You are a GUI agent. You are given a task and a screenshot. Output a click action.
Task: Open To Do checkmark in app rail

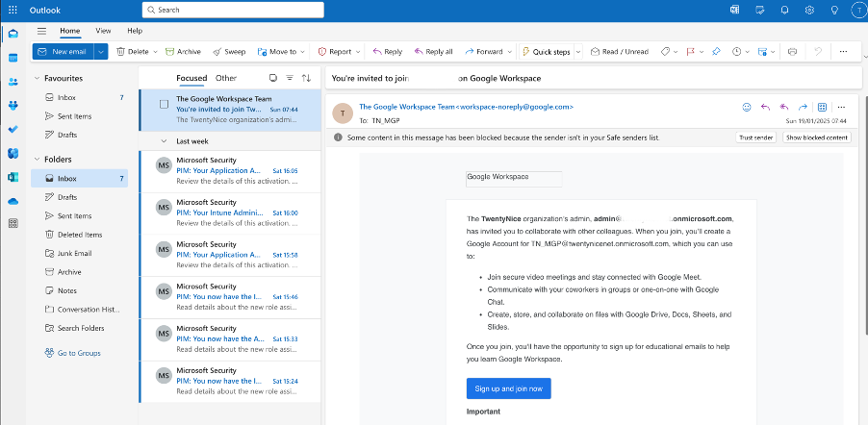(13, 129)
